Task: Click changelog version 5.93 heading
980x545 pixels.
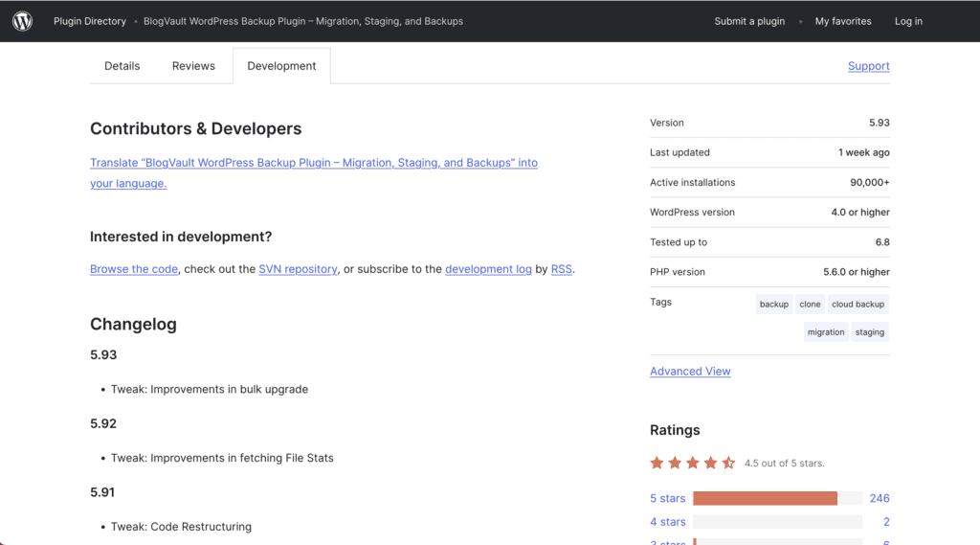Action: click(x=103, y=354)
